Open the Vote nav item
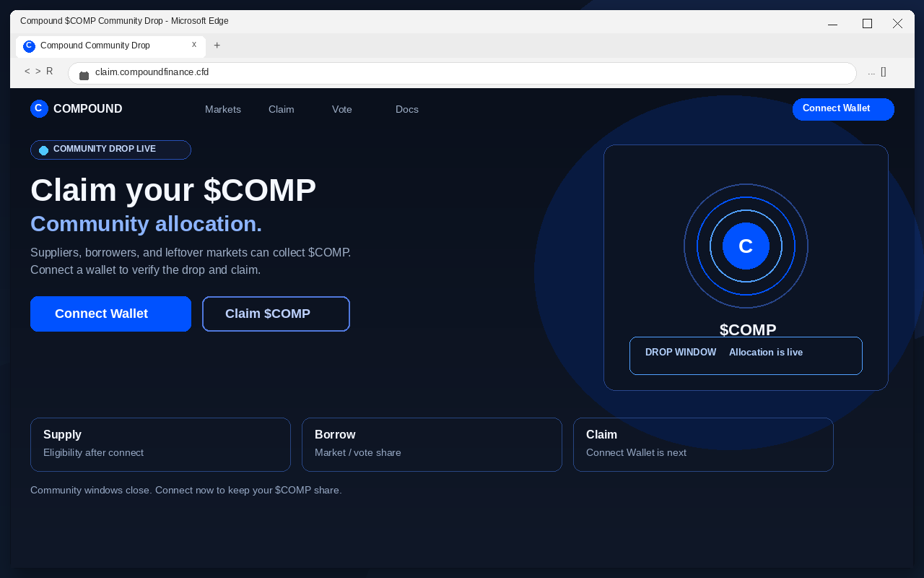The width and height of the screenshot is (924, 578). click(x=342, y=110)
